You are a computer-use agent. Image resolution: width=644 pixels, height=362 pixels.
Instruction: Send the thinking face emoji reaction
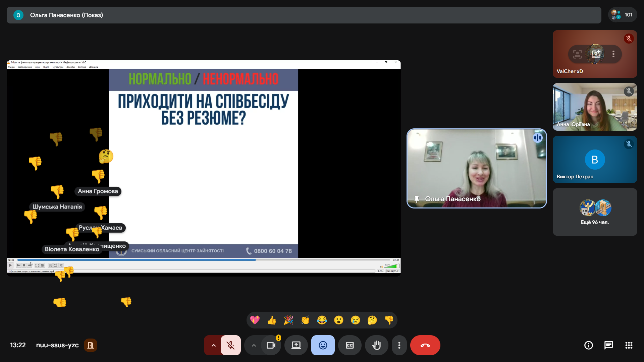(x=372, y=320)
